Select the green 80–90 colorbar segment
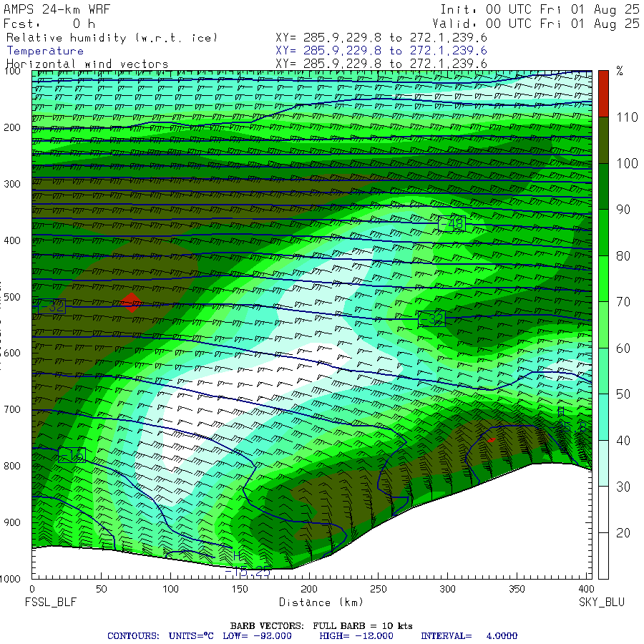Screen dimensions: 644x644 pyautogui.click(x=603, y=233)
